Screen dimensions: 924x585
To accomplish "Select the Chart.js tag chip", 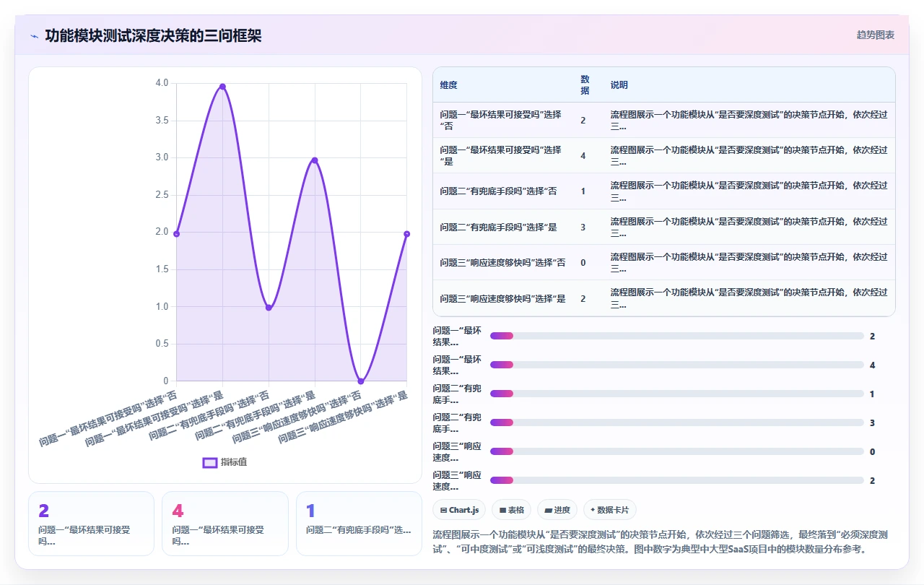I will 459,510.
